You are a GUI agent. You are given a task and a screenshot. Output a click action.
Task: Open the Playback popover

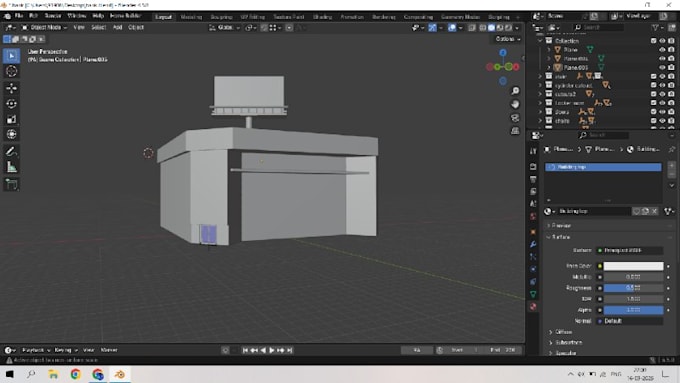(36, 350)
